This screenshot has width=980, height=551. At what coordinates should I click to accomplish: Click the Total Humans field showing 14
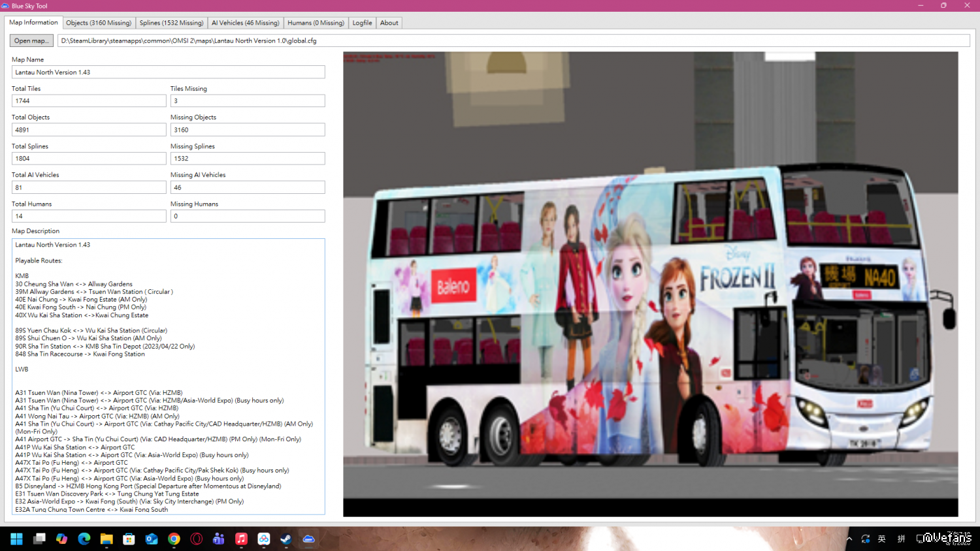(x=89, y=216)
